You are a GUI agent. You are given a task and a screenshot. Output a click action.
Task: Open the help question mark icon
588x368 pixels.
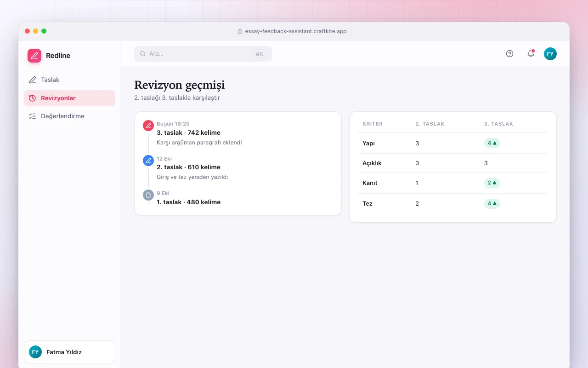point(509,54)
